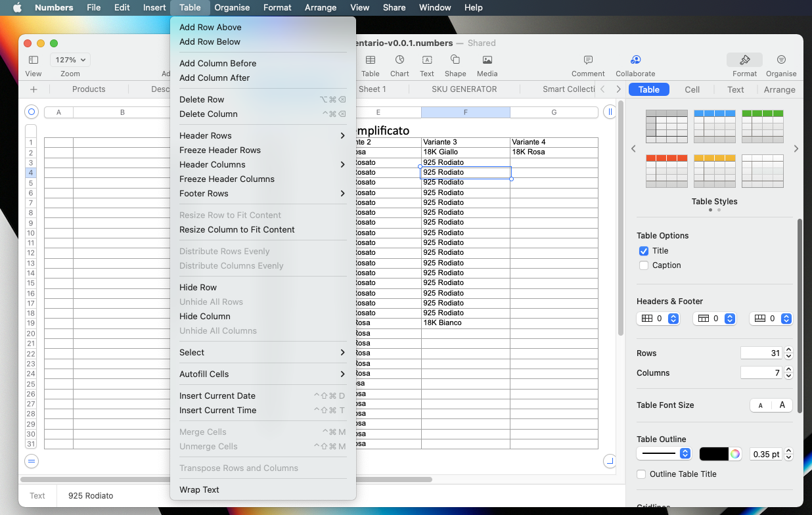Add new sheet with plus icon
Viewport: 812px width, 515px height.
[x=34, y=89]
